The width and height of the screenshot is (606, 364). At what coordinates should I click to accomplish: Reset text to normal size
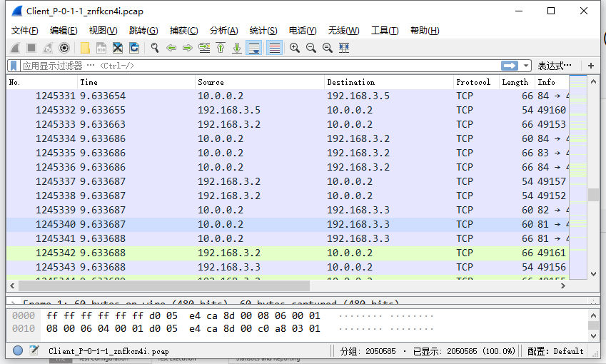point(328,48)
